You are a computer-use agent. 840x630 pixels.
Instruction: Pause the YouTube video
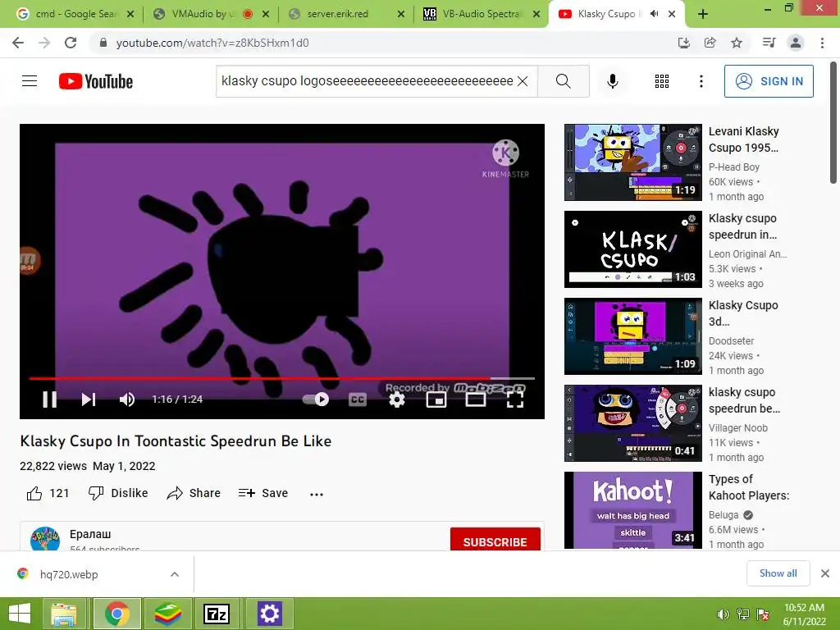(x=50, y=399)
